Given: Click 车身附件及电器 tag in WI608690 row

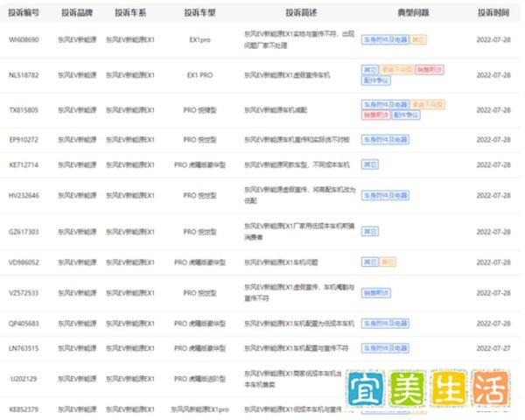Looking at the screenshot, I should click(385, 40).
